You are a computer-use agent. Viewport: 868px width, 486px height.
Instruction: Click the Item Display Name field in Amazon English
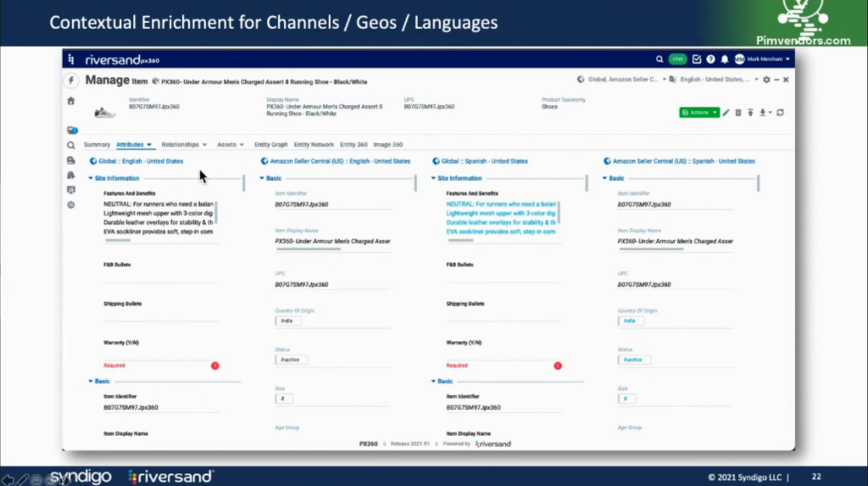click(332, 242)
